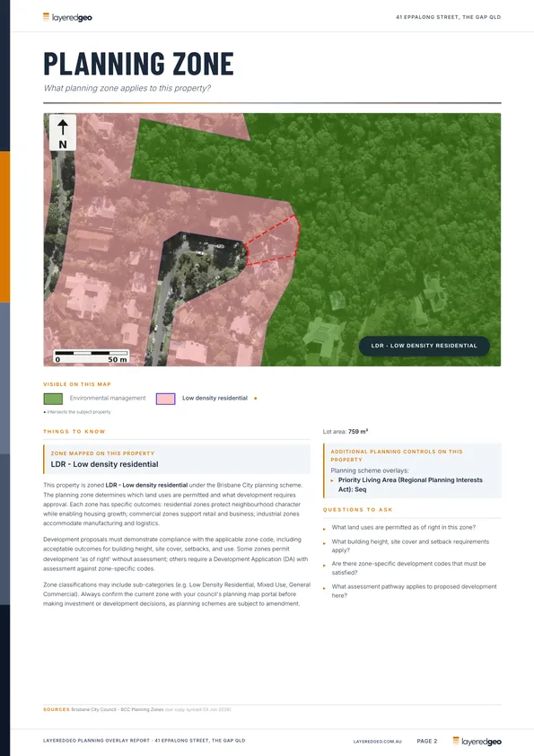The image size is (534, 756).
Task: Click the question about building height, site cover and setbacks
Action: pos(410,546)
